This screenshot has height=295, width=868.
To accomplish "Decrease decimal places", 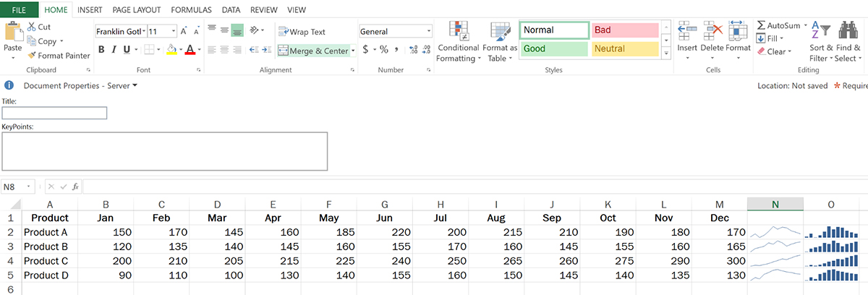I will point(426,50).
